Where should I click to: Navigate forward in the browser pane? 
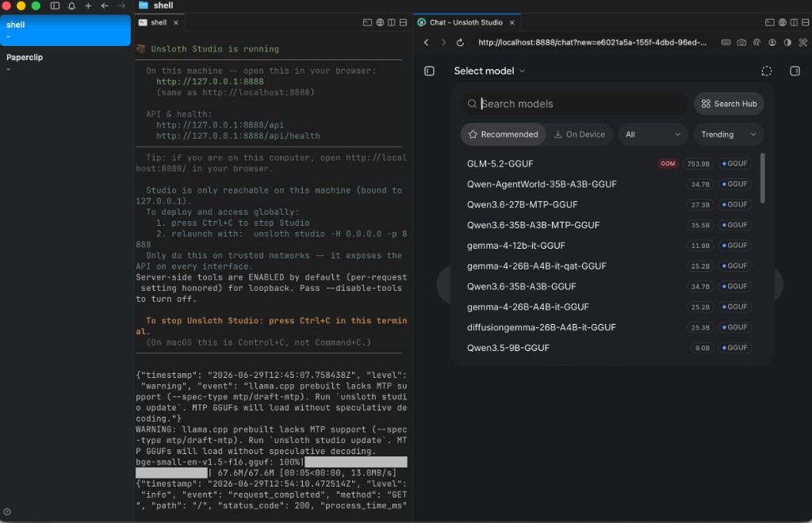pyautogui.click(x=443, y=43)
